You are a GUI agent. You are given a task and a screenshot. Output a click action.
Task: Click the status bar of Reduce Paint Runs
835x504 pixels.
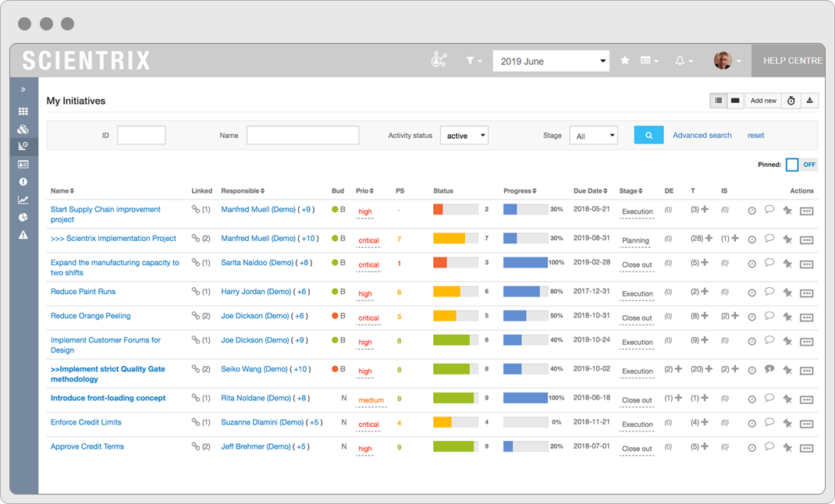[x=455, y=292]
